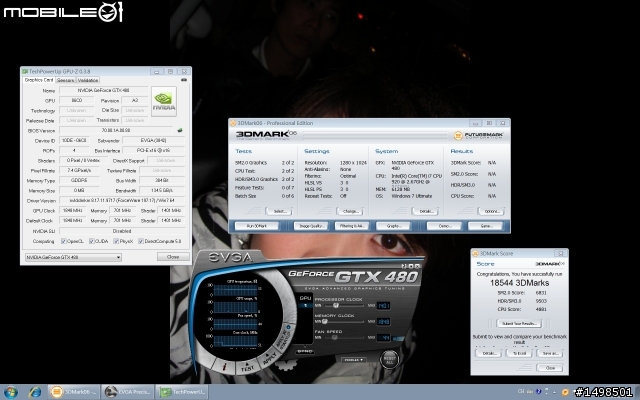Click the Processor Clock value box

383,305
